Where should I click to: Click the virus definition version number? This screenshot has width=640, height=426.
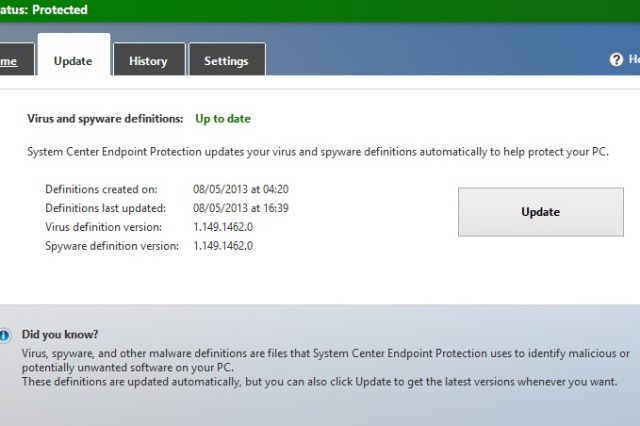pyautogui.click(x=222, y=226)
